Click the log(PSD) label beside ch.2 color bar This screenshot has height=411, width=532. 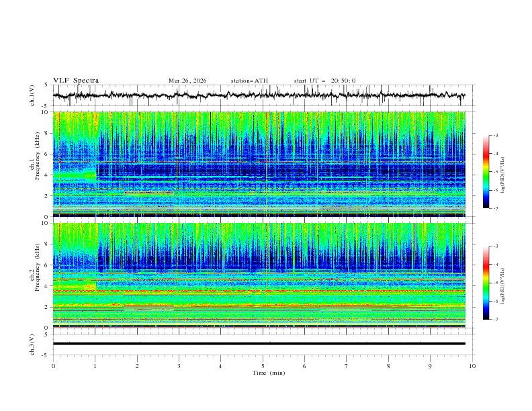click(502, 286)
